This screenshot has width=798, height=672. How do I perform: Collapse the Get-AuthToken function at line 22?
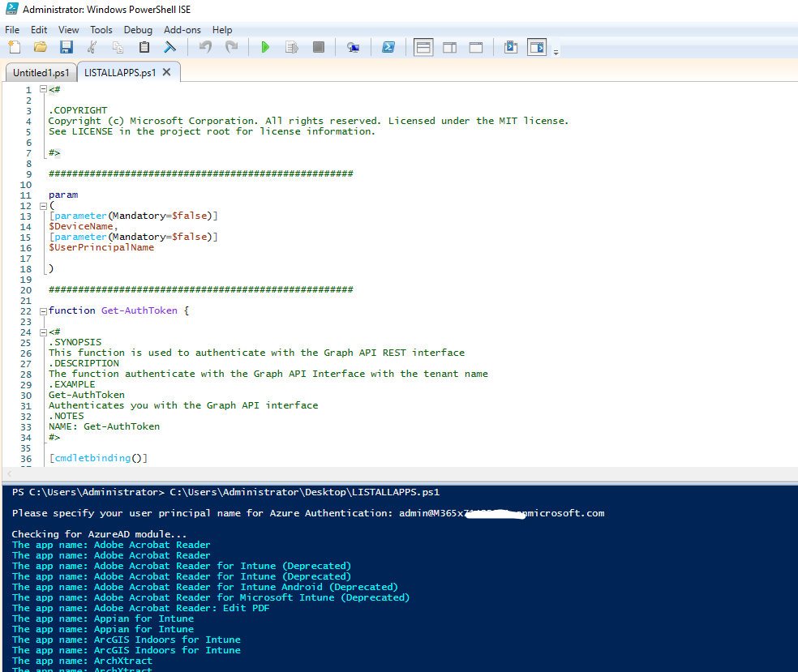click(x=43, y=311)
